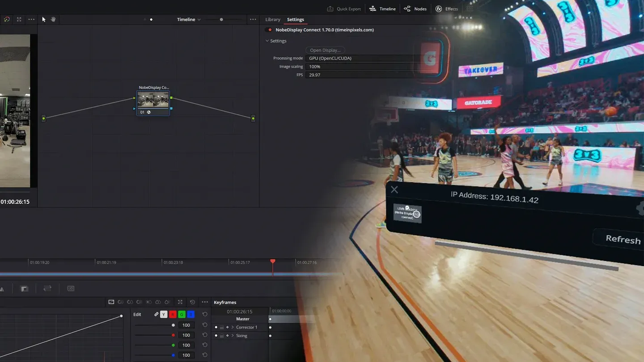The width and height of the screenshot is (644, 362).
Task: Toggle the Y luminance channel button
Action: point(164,315)
